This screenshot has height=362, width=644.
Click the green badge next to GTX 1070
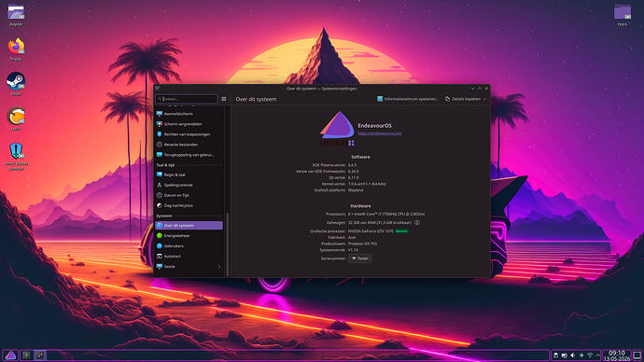[401, 231]
